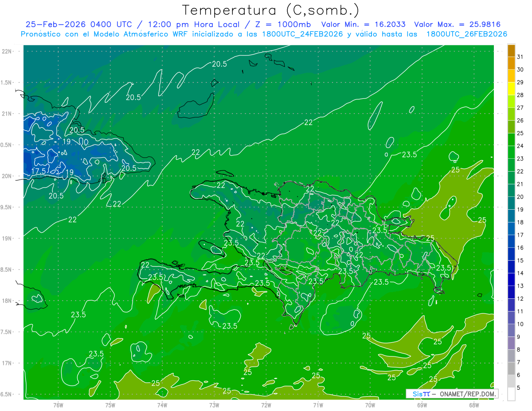Click the bright yellow swatch between 28 and 29

pyautogui.click(x=511, y=88)
